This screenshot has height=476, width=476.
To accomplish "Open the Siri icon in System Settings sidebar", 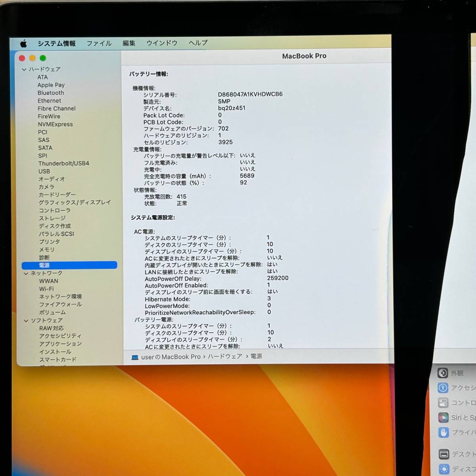I will [443, 417].
